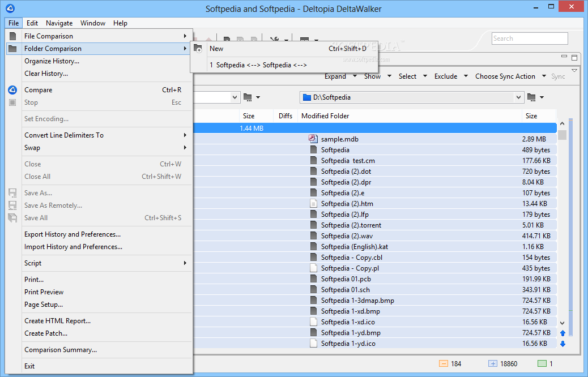Viewport: 588px width, 377px height.
Task: Select Softpedia (2).torrent file row
Action: point(375,225)
